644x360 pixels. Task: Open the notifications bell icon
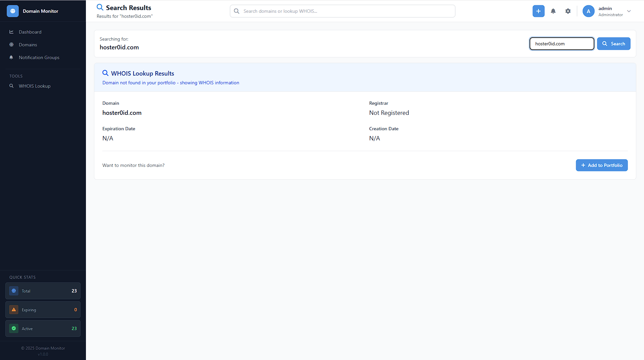(553, 11)
